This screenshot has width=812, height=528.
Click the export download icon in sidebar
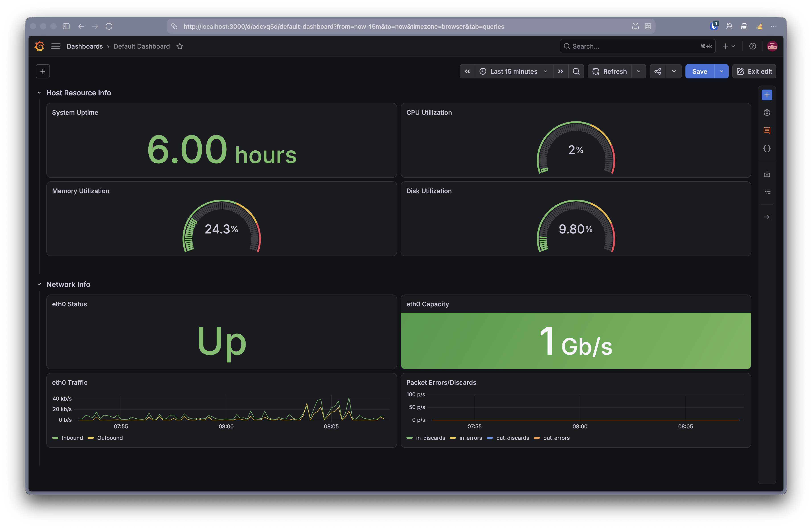coord(767,174)
